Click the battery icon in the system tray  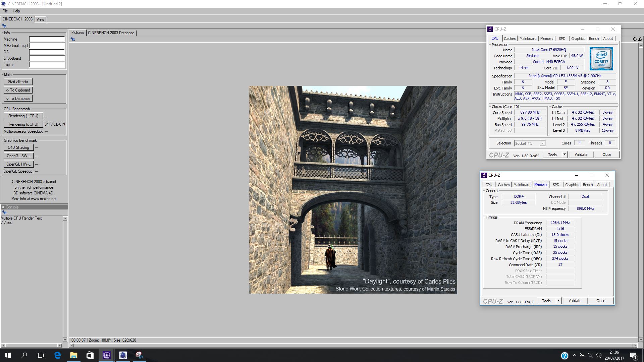pyautogui.click(x=583, y=355)
